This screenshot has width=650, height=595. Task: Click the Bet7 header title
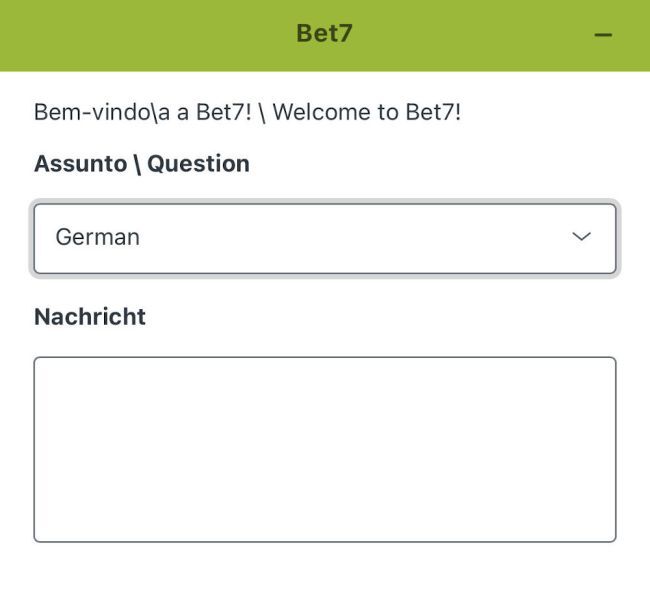click(x=324, y=34)
